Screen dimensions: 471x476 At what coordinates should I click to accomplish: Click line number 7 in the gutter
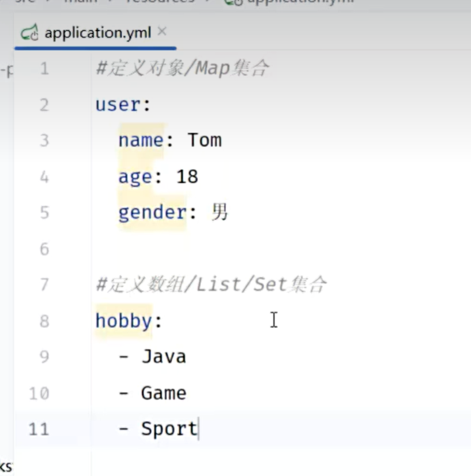(x=44, y=285)
